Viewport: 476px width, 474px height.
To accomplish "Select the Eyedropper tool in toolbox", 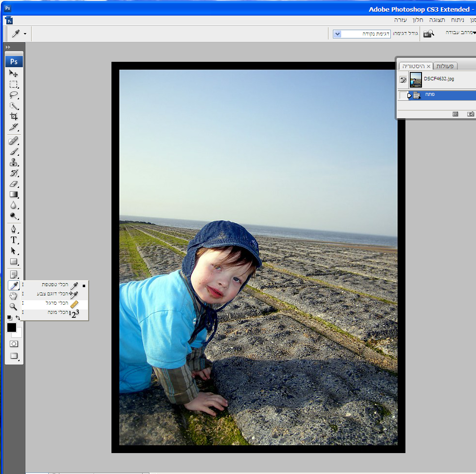I will (x=13, y=285).
